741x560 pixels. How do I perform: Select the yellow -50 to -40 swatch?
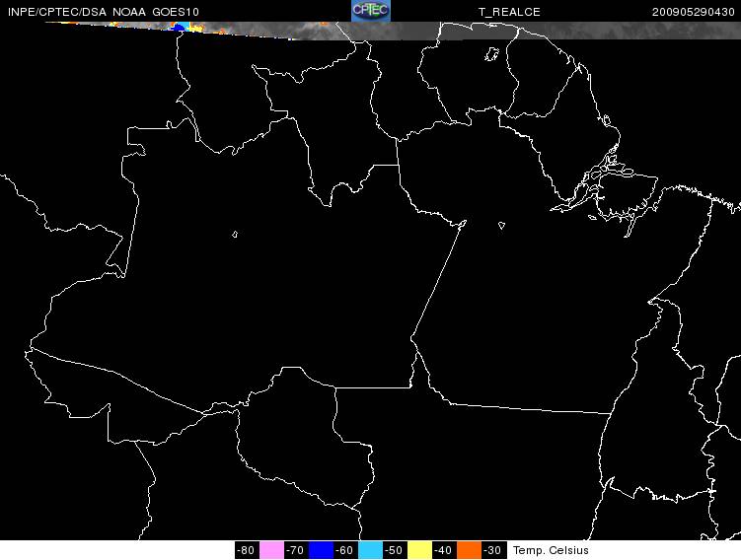point(419,550)
